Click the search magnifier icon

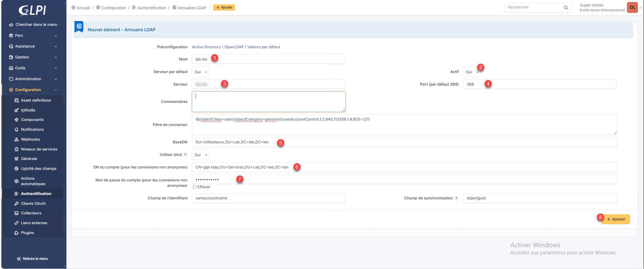coord(566,7)
